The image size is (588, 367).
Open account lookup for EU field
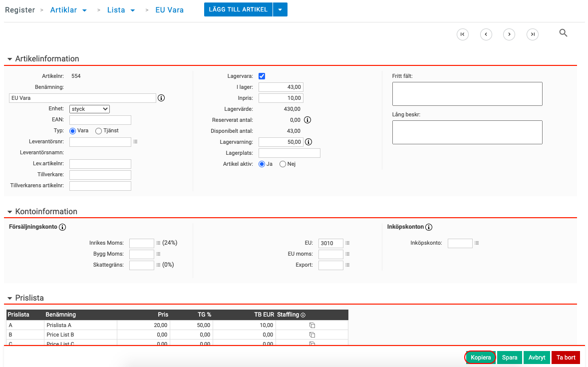[347, 243]
